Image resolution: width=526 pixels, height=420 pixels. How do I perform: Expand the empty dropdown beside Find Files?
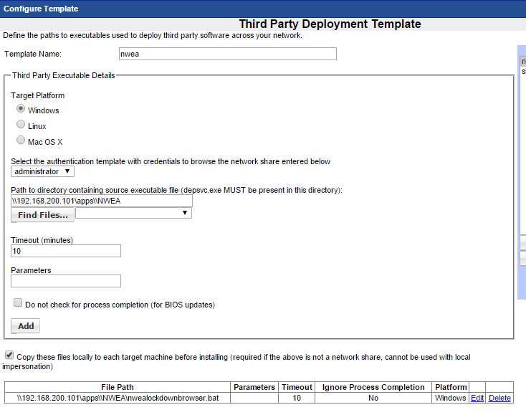pyautogui.click(x=133, y=213)
